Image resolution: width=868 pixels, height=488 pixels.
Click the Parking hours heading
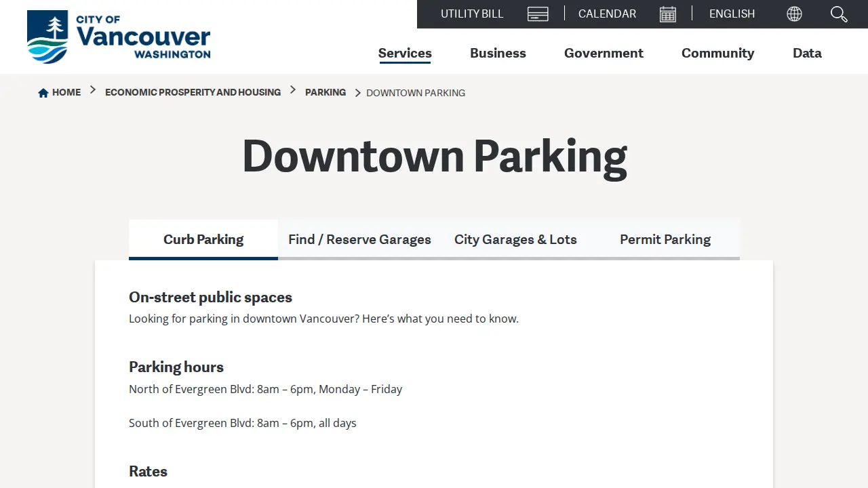[x=176, y=367]
